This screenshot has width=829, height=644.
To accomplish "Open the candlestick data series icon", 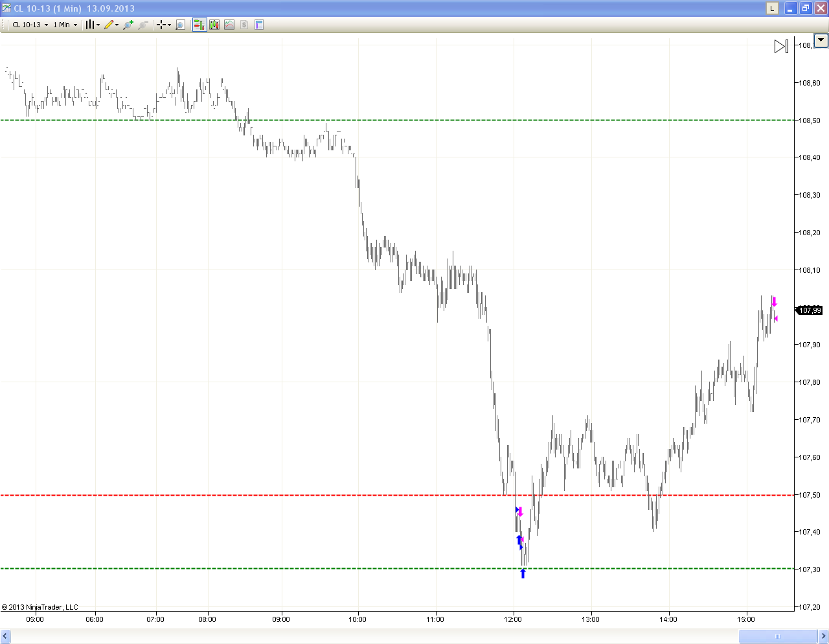I will (214, 25).
